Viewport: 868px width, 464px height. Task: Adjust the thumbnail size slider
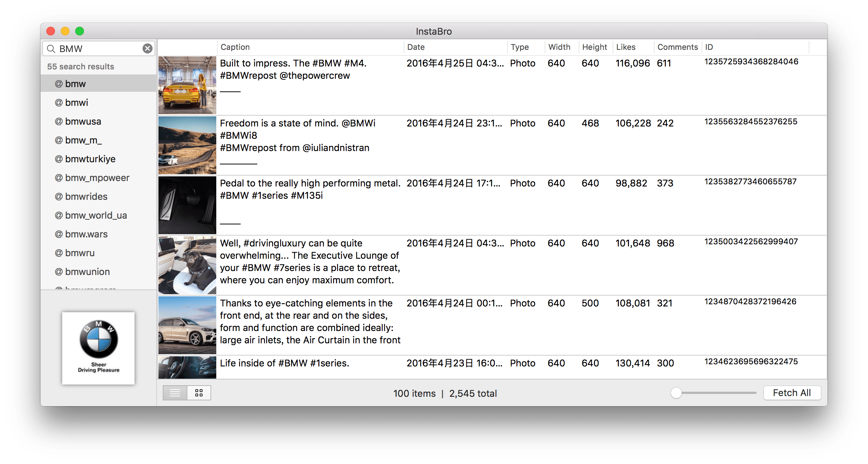[x=676, y=393]
